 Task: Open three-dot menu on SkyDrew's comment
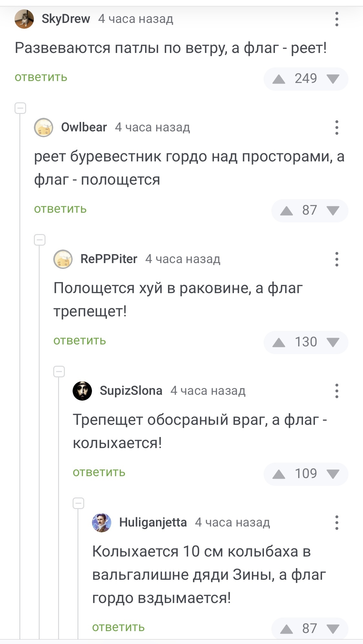(x=337, y=19)
